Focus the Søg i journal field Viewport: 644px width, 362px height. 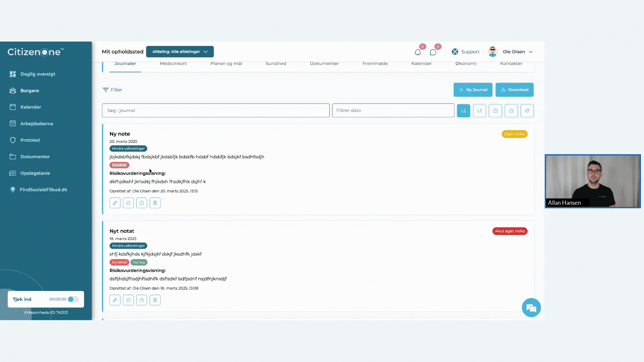pyautogui.click(x=216, y=110)
